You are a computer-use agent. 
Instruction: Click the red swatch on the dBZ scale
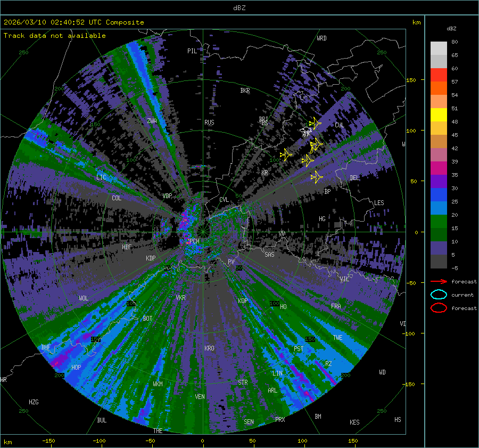tap(439, 75)
